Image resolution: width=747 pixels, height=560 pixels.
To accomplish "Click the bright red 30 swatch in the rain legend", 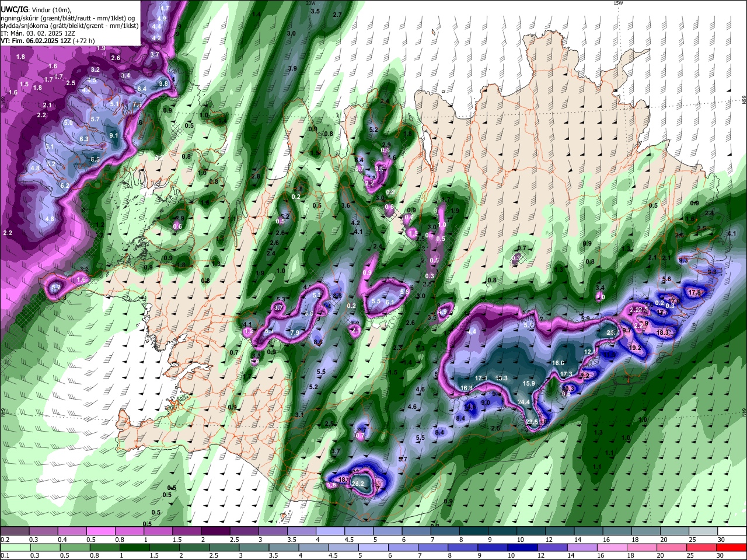I will [x=732, y=548].
